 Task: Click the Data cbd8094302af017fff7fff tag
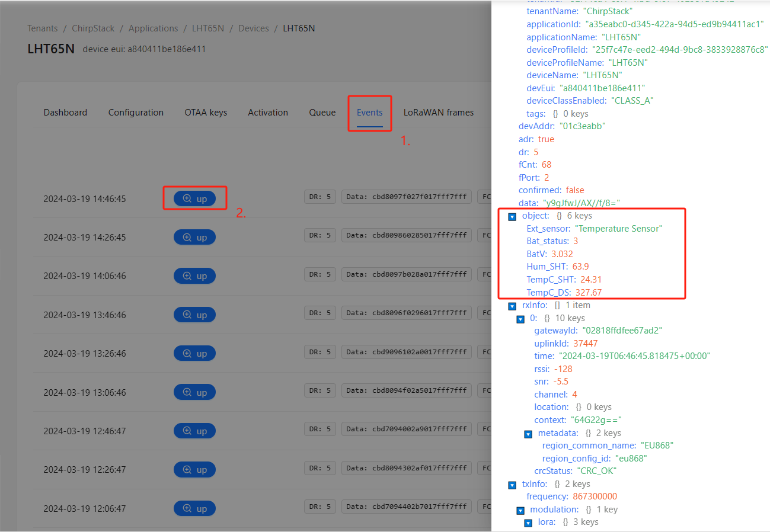point(407,468)
